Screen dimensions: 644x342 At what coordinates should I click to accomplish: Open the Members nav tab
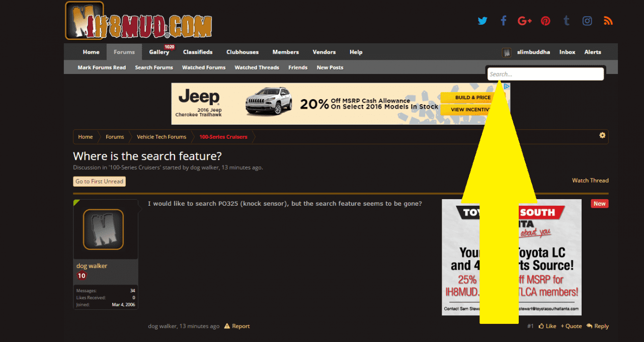click(x=286, y=52)
